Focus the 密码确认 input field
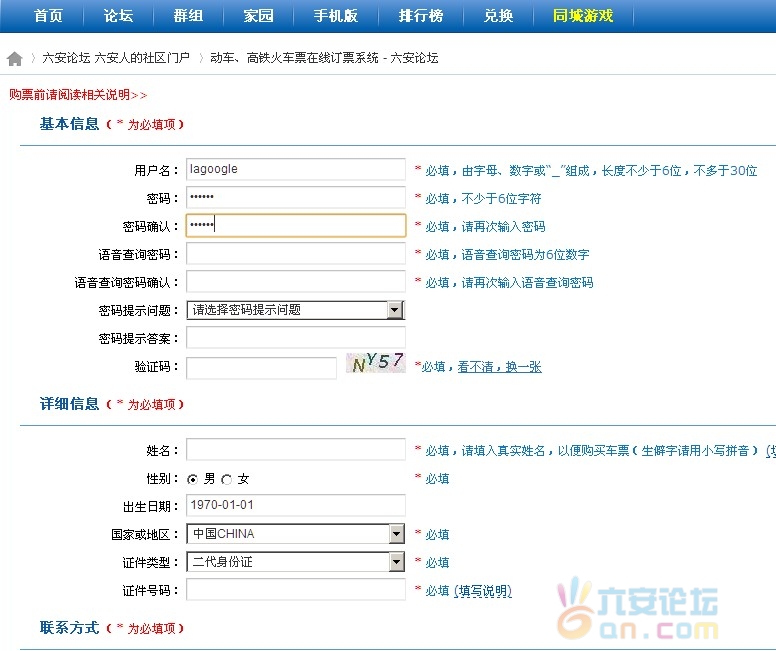The width and height of the screenshot is (776, 651). click(296, 225)
